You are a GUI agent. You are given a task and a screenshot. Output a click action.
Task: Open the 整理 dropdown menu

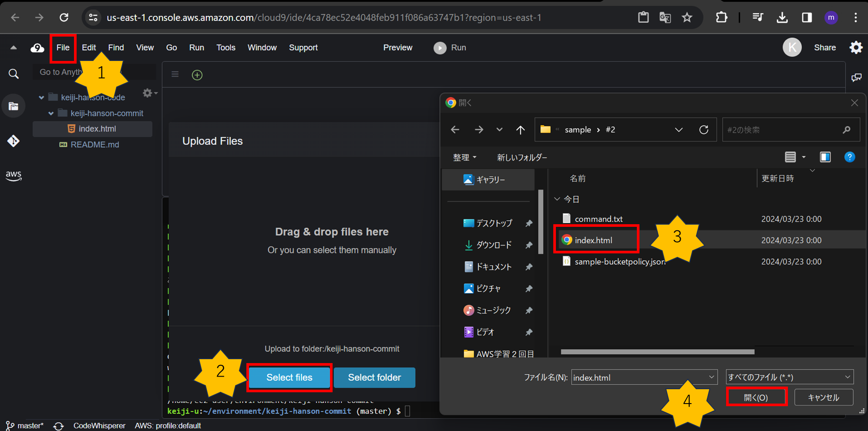coord(464,157)
